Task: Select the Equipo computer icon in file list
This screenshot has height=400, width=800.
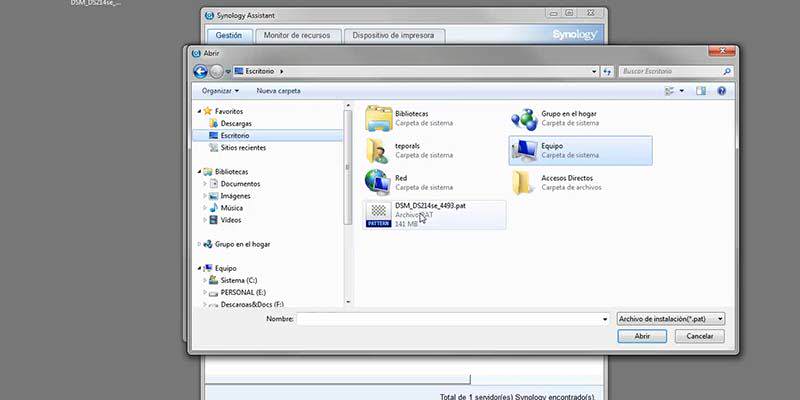Action: (524, 151)
